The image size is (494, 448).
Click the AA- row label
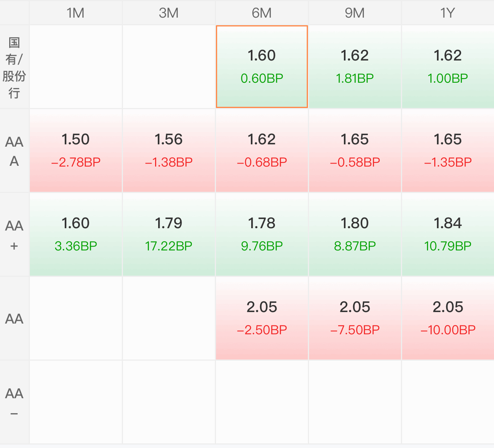click(x=14, y=402)
